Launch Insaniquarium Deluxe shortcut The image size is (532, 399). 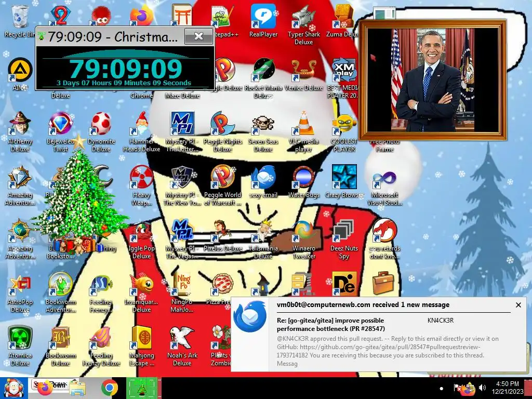141,292
